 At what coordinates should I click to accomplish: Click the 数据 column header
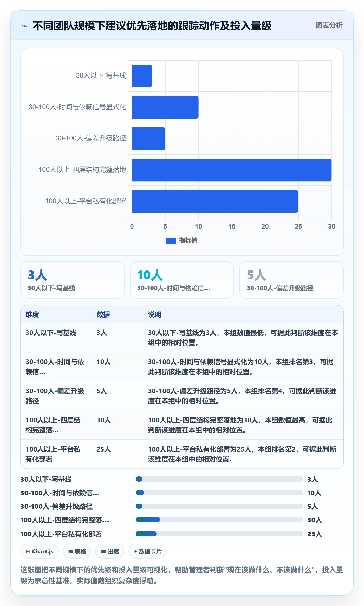tap(103, 314)
